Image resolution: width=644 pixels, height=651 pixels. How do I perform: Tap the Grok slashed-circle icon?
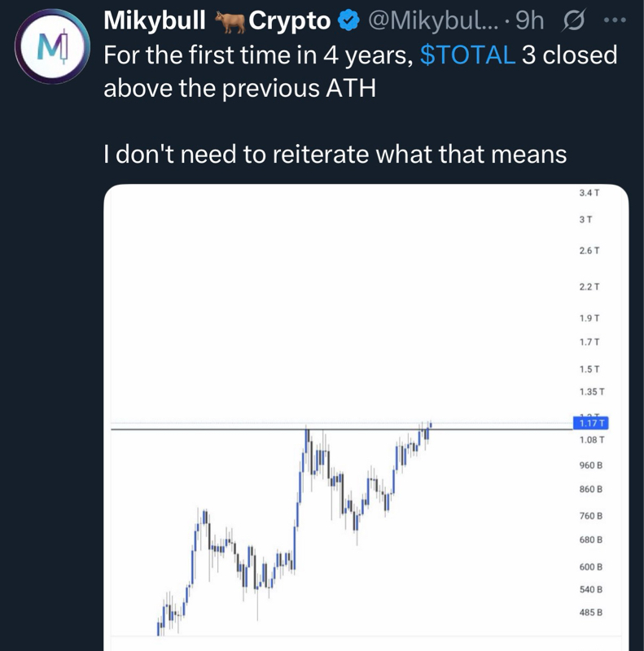575,23
